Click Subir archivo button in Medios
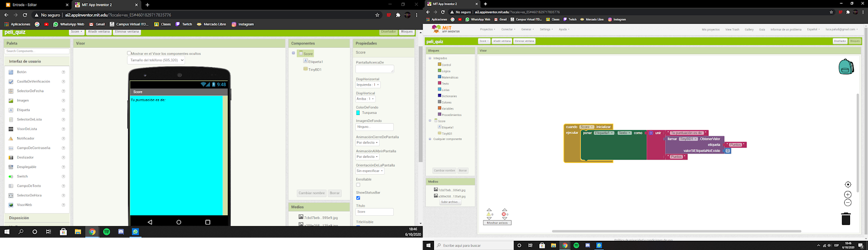Screen dimensions: 868x250 coord(450,202)
